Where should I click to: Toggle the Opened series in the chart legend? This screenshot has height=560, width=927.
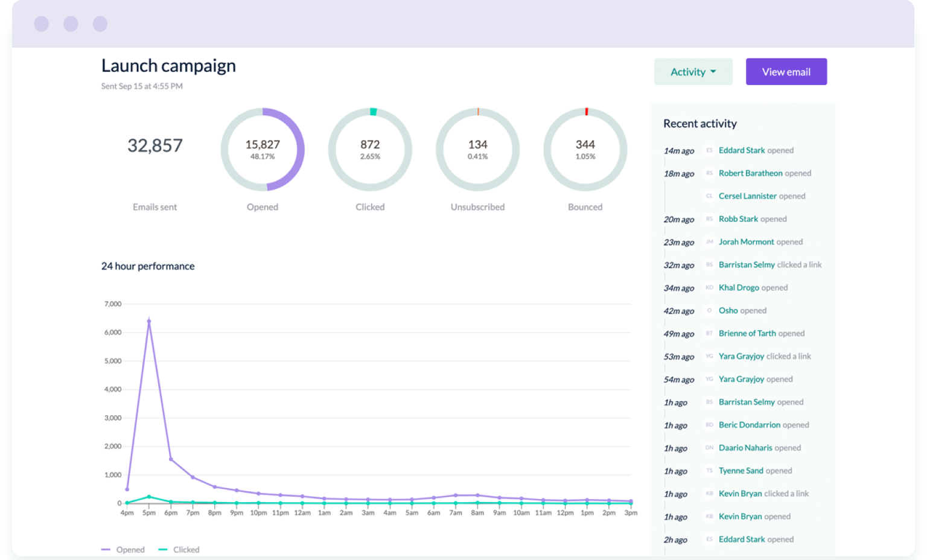coord(123,549)
